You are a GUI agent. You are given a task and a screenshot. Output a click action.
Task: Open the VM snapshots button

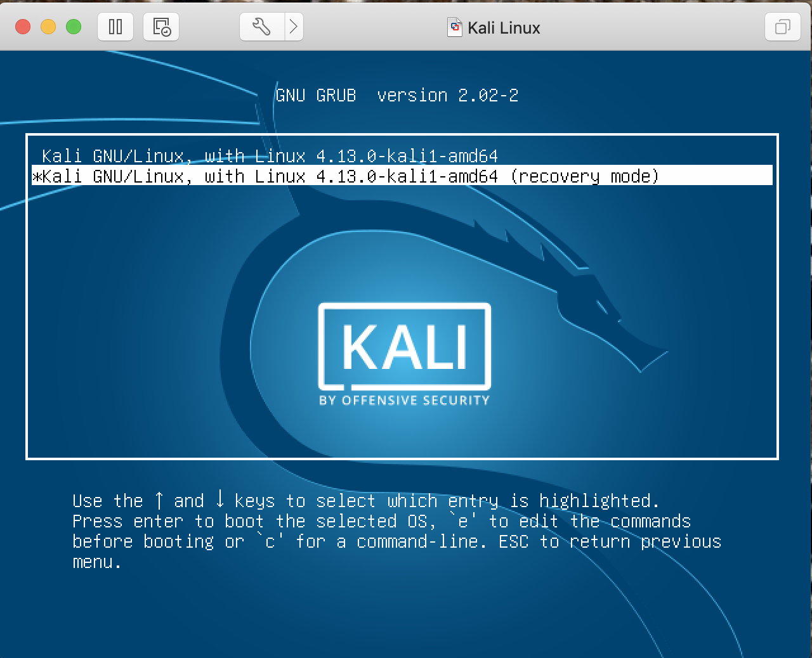coord(161,27)
